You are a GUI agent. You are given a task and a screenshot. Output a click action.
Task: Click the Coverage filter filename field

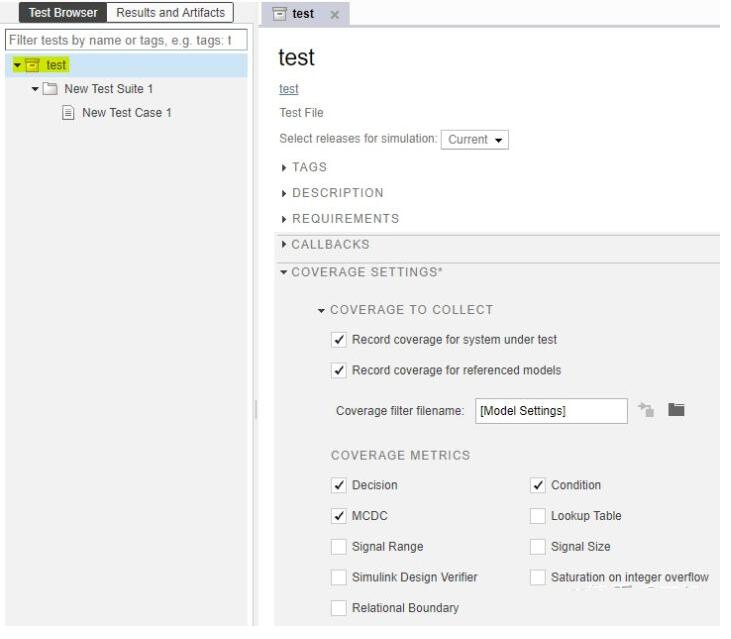552,411
